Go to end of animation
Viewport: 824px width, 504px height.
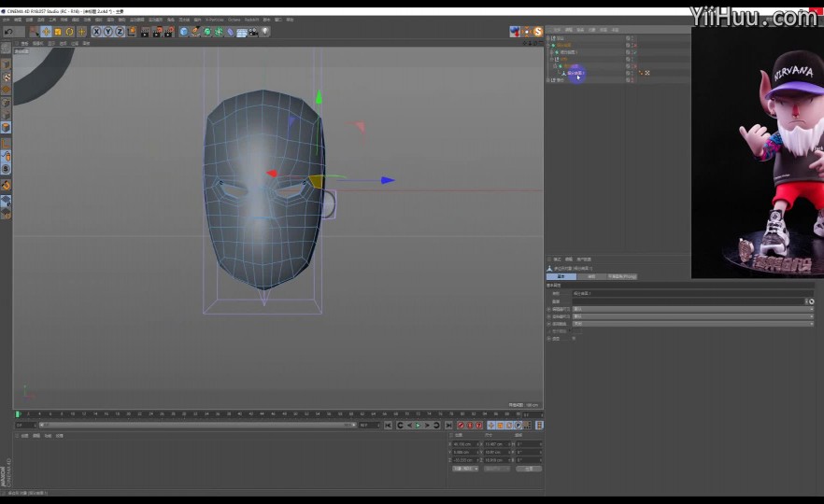pos(448,426)
